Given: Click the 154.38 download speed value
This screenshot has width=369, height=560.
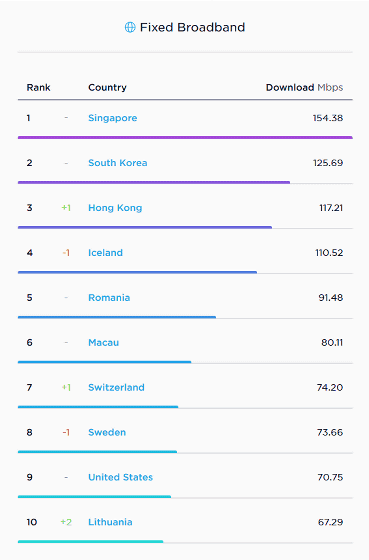Looking at the screenshot, I should tap(328, 118).
